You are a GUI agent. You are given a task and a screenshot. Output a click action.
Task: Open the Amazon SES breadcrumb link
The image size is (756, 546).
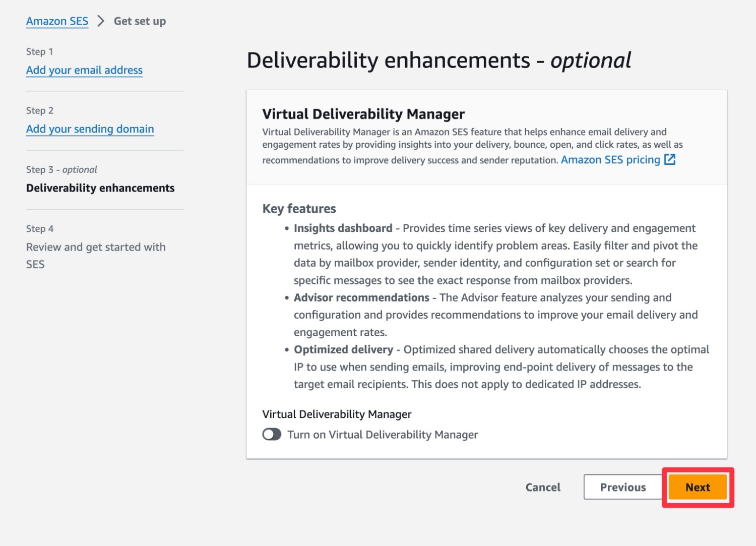pyautogui.click(x=57, y=21)
